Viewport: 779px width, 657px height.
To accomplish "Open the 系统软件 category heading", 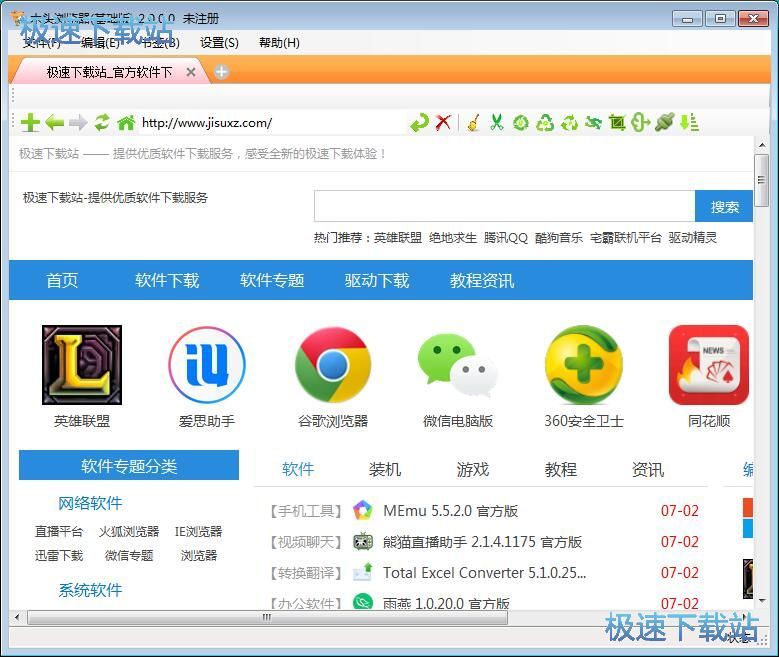I will 90,590.
